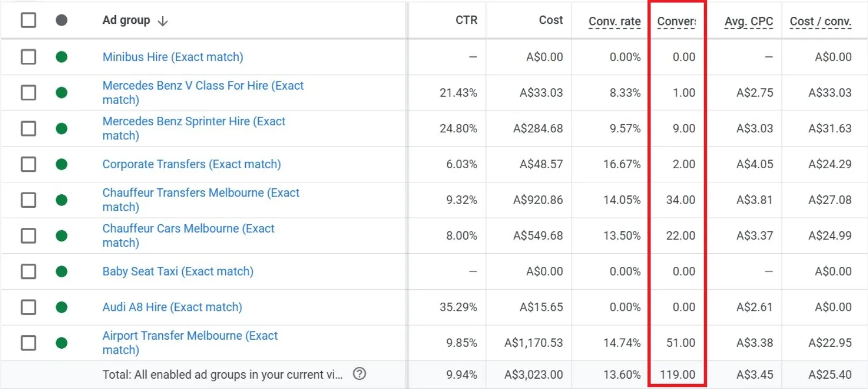Click the A$2.61 average CPC value
The height and width of the screenshot is (389, 868).
tap(755, 307)
